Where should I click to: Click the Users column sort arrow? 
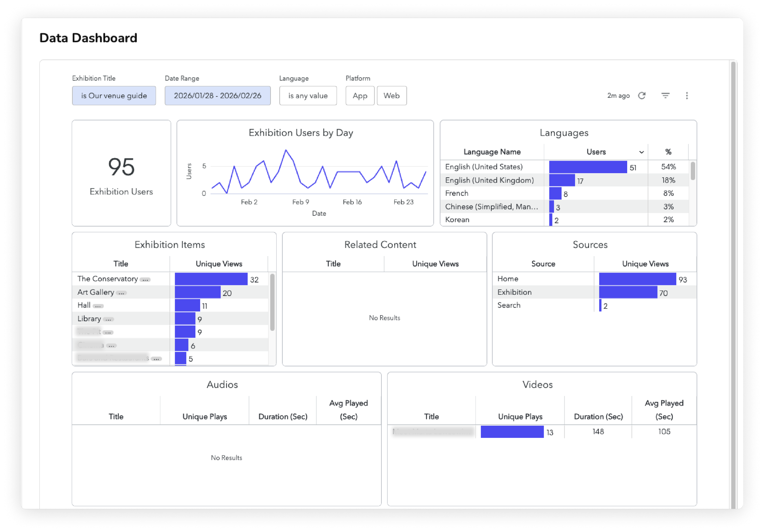pyautogui.click(x=641, y=152)
